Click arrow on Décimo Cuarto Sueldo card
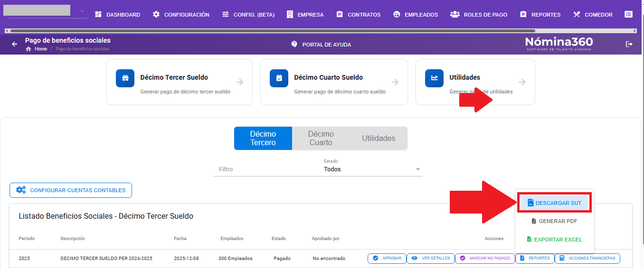The width and height of the screenshot is (644, 269). 395,82
